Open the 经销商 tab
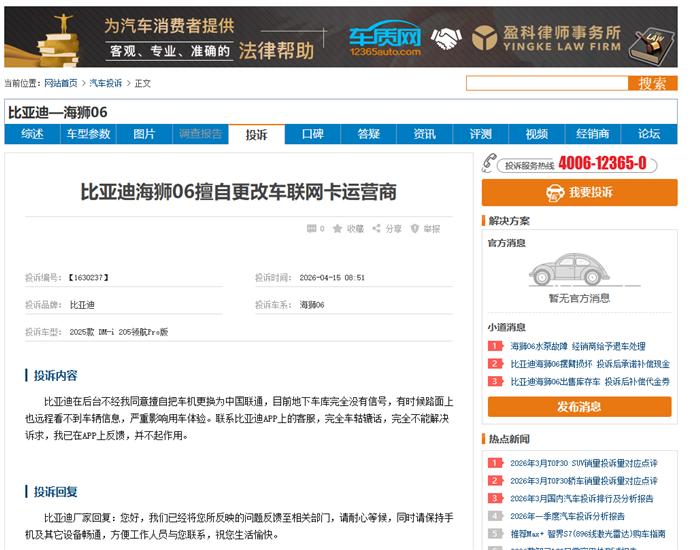This screenshot has height=550, width=700. point(592,134)
